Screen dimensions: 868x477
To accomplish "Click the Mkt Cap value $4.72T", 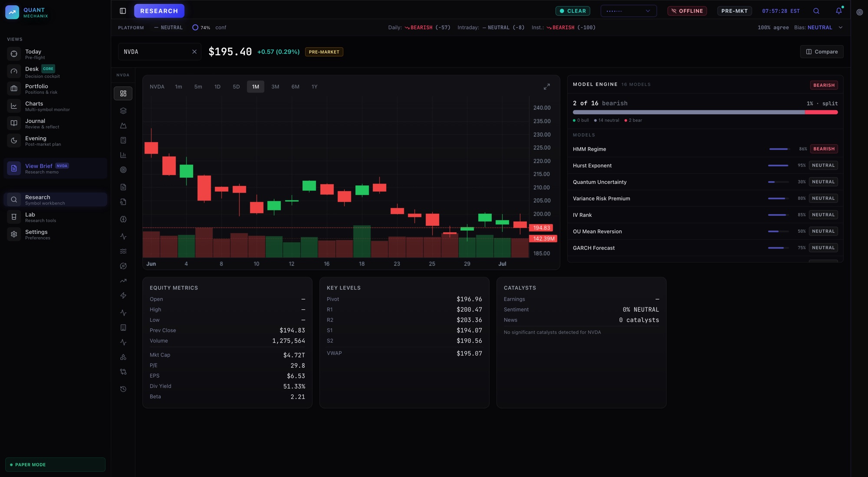I will (x=294, y=355).
